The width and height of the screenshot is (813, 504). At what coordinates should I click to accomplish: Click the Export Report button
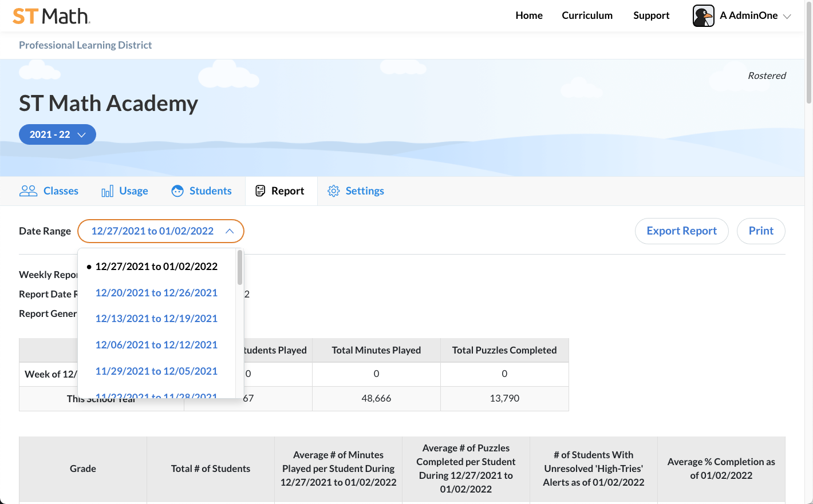click(682, 231)
